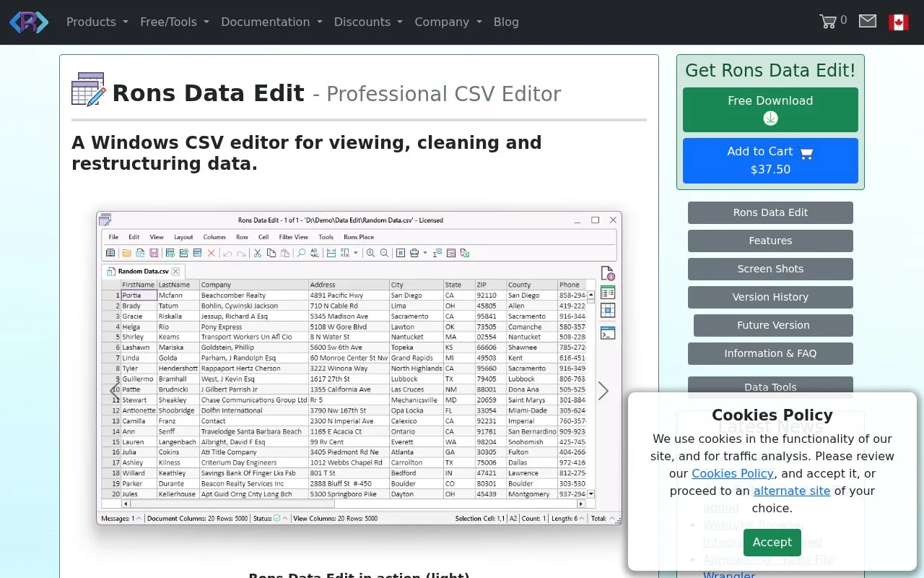Screen dimensions: 924x578
Task: Expand the Company dropdown
Action: [448, 22]
